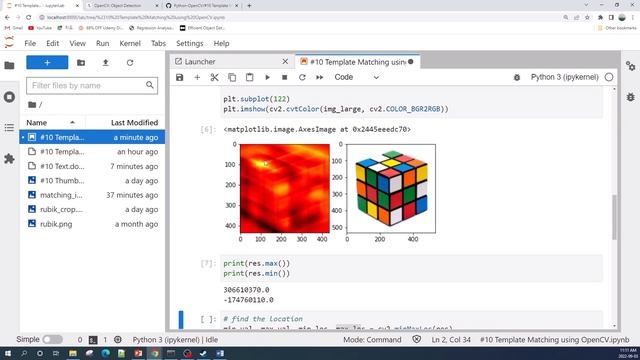Select the #10 Text.do file

click(92, 166)
